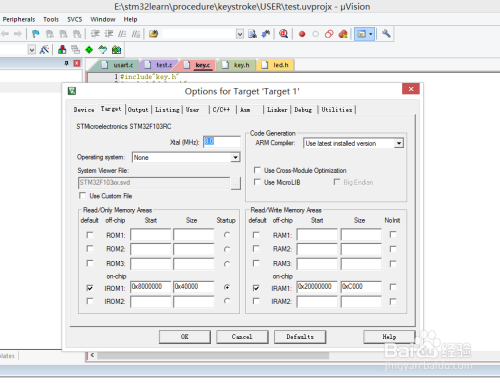The height and width of the screenshot is (383, 500).
Task: Click the Insert Breakpoint red dot icon
Action: click(302, 34)
